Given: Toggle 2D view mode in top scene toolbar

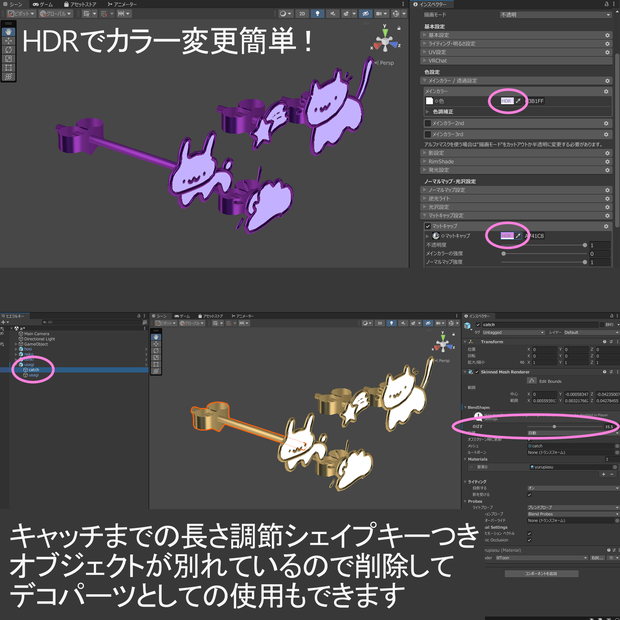Looking at the screenshot, I should click(302, 13).
